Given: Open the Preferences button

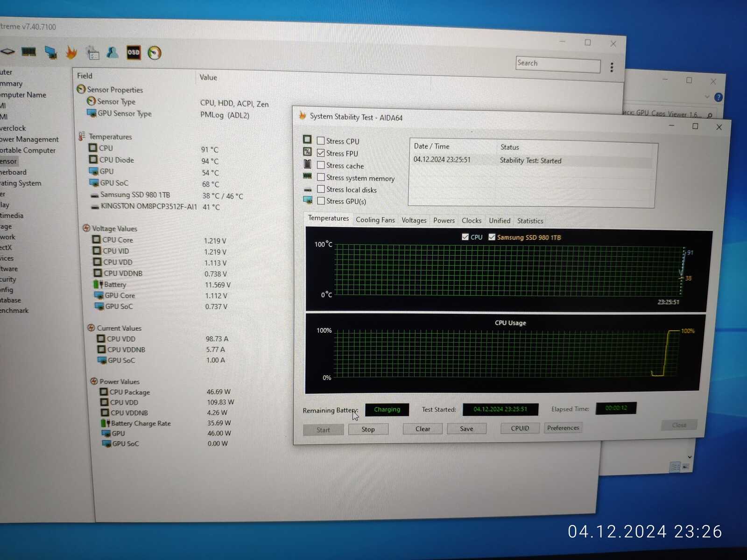Looking at the screenshot, I should click(563, 427).
